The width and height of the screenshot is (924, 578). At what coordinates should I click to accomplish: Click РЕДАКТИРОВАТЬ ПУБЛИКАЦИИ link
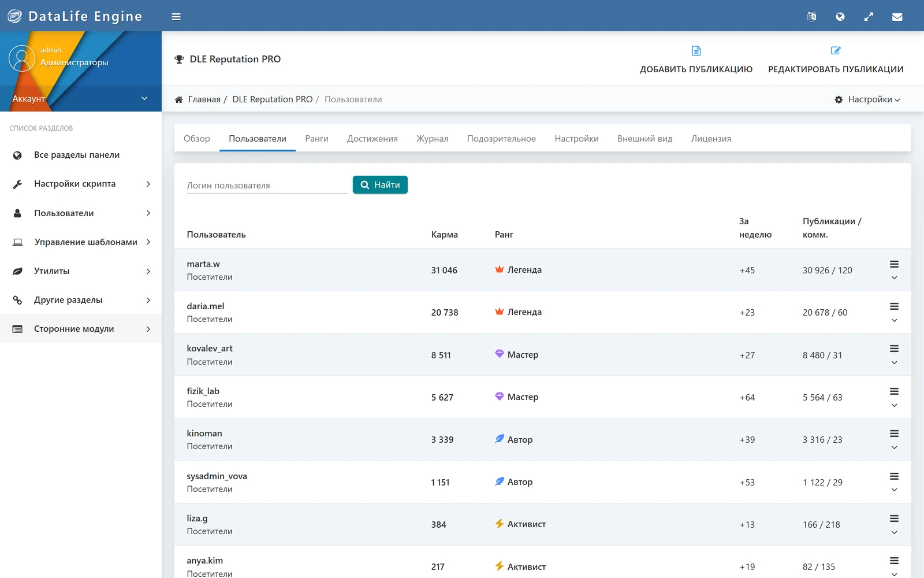836,69
